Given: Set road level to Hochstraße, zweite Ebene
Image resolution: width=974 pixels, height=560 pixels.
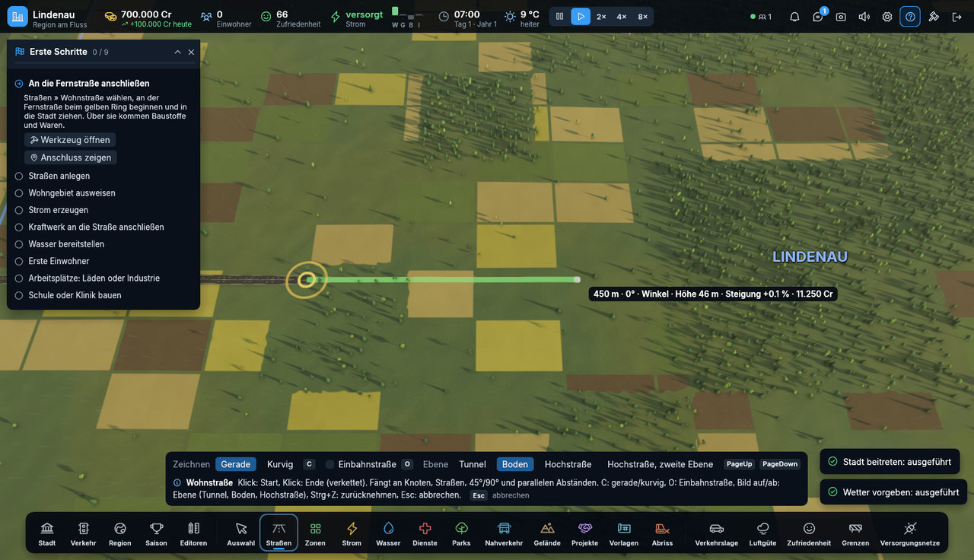Looking at the screenshot, I should (660, 464).
